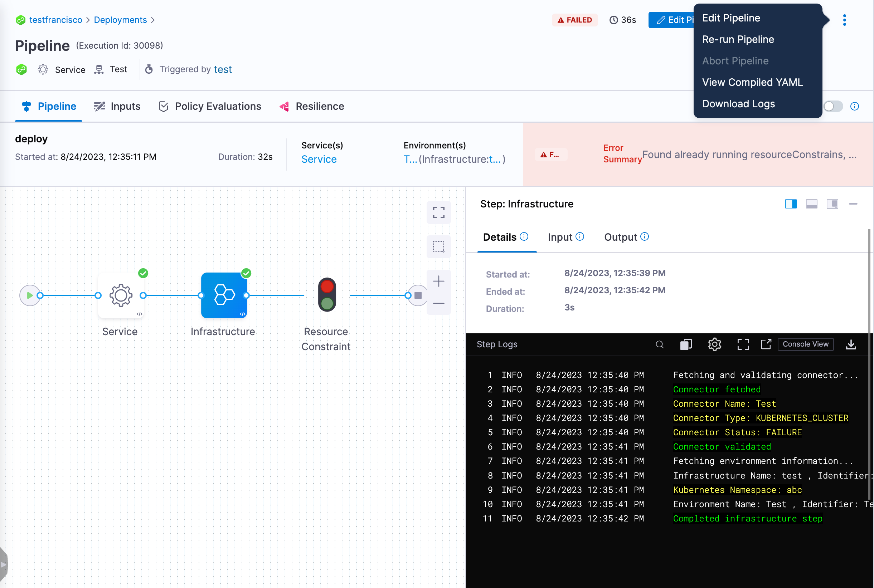Viewport: 874px width, 588px height.
Task: Switch step details to floating window layout
Action: pyautogui.click(x=832, y=204)
